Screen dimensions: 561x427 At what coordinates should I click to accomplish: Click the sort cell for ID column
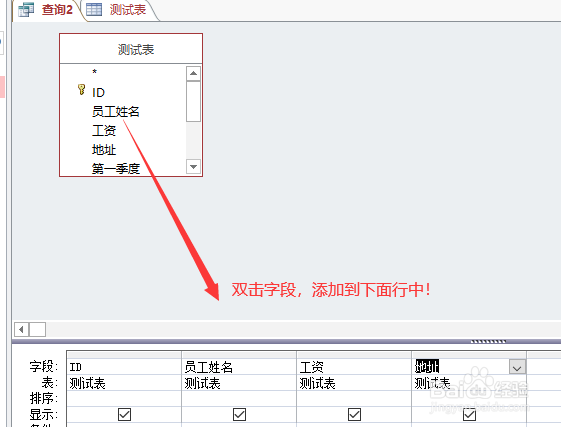coord(124,398)
